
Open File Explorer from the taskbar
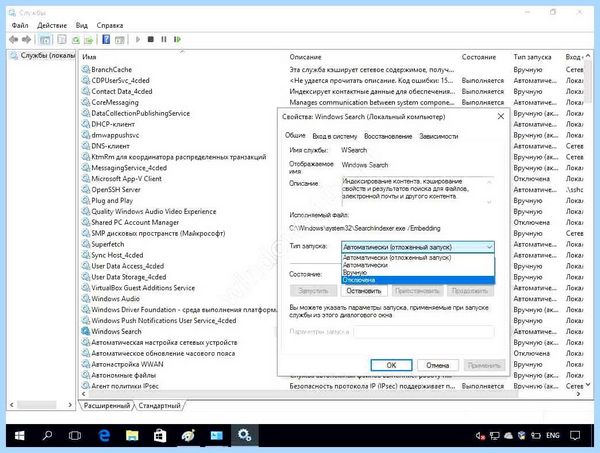click(x=132, y=435)
